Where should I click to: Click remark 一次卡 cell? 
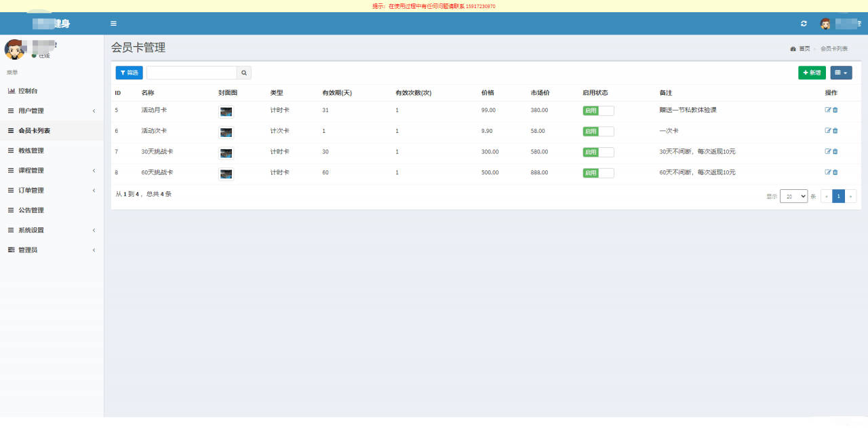point(669,131)
